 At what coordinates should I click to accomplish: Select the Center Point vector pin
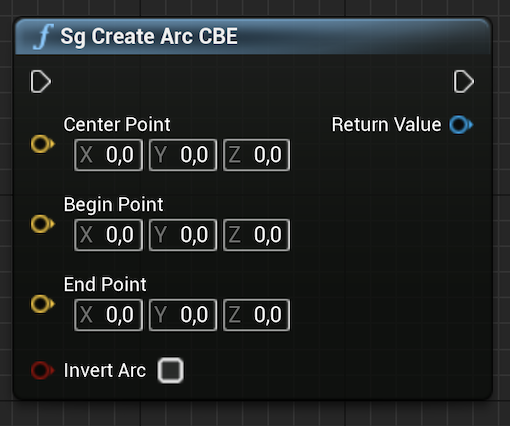pyautogui.click(x=42, y=144)
